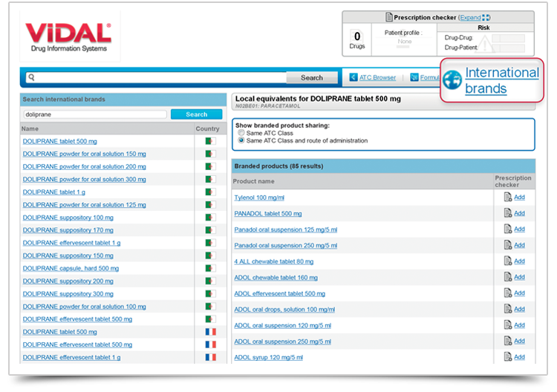This screenshot has height=392, width=557.
Task: Click the international brands field containing doliprane
Action: [x=95, y=114]
